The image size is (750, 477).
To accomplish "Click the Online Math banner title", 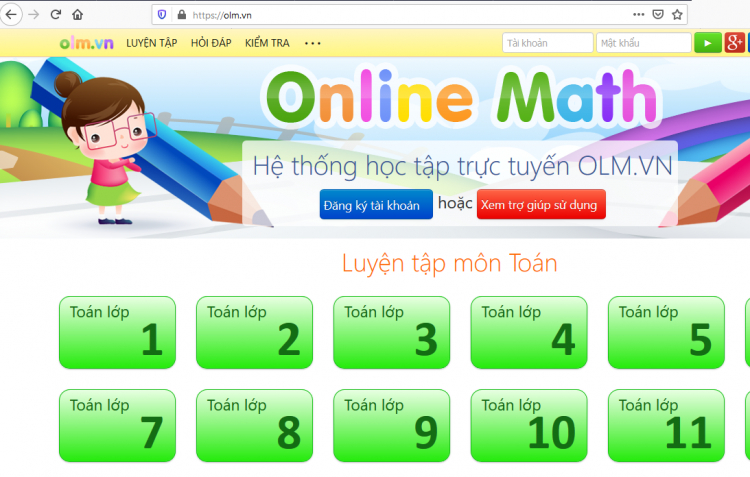I will [464, 97].
